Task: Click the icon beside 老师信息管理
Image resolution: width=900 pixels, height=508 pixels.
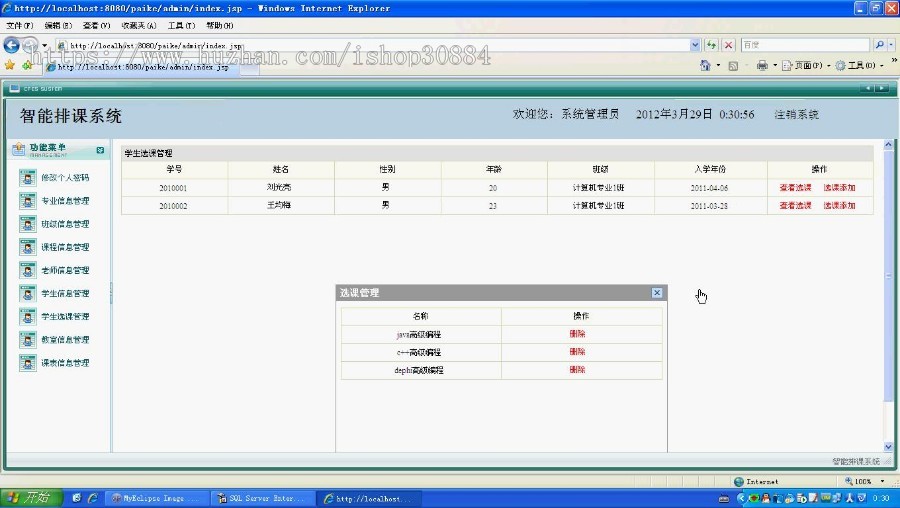Action: (x=27, y=270)
